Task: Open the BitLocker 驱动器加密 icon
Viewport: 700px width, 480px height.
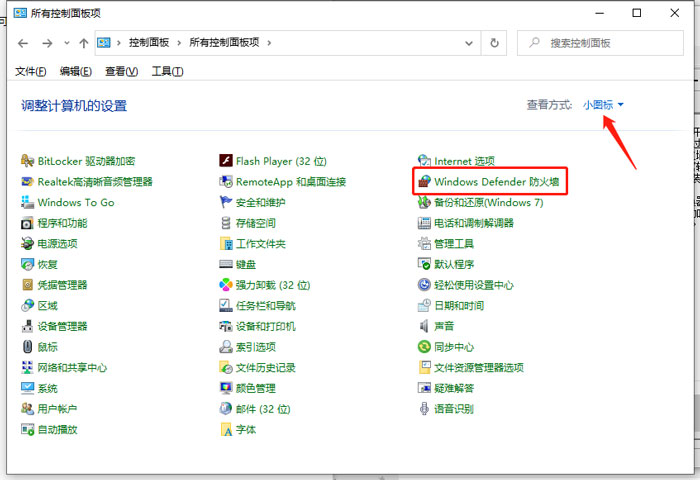Action: point(27,161)
